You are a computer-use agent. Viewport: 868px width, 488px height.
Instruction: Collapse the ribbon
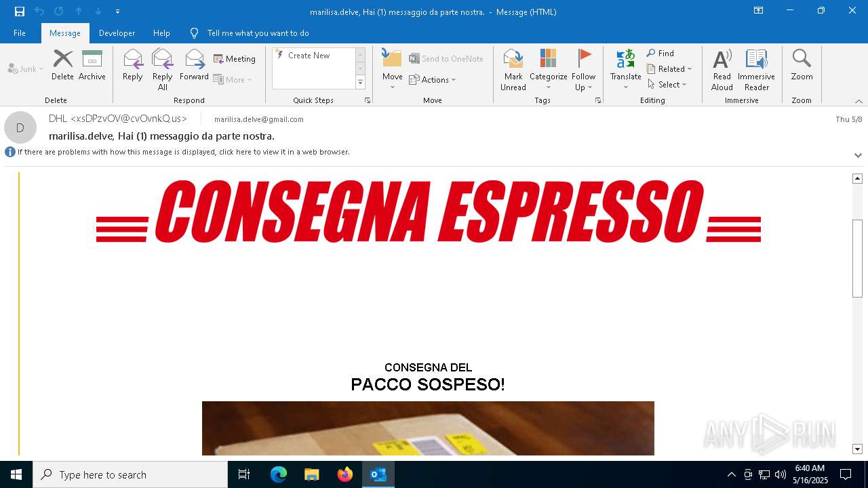point(859,101)
